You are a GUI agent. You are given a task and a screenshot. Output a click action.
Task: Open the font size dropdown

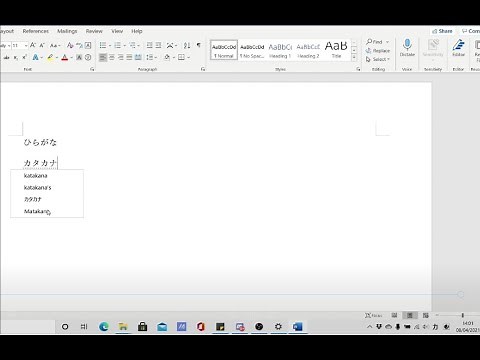pos(26,45)
